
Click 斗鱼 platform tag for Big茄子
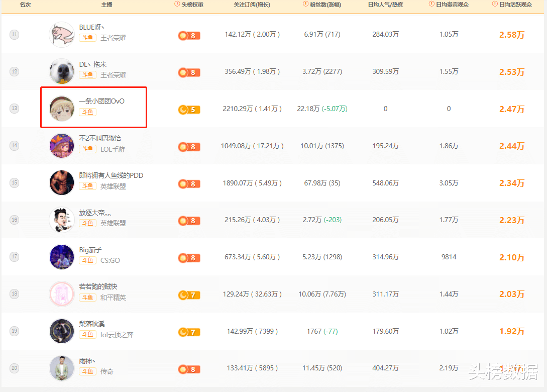pyautogui.click(x=87, y=260)
